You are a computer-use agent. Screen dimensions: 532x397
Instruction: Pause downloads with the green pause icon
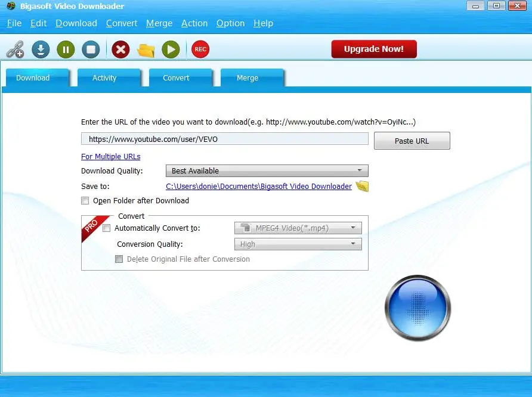point(66,49)
